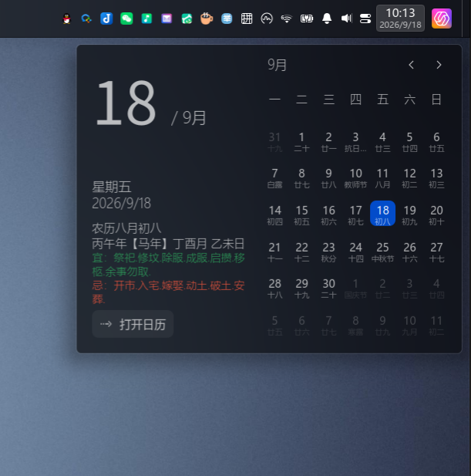This screenshot has width=471, height=476.
Task: Select date 30 with lunar 二十
Action: click(328, 289)
